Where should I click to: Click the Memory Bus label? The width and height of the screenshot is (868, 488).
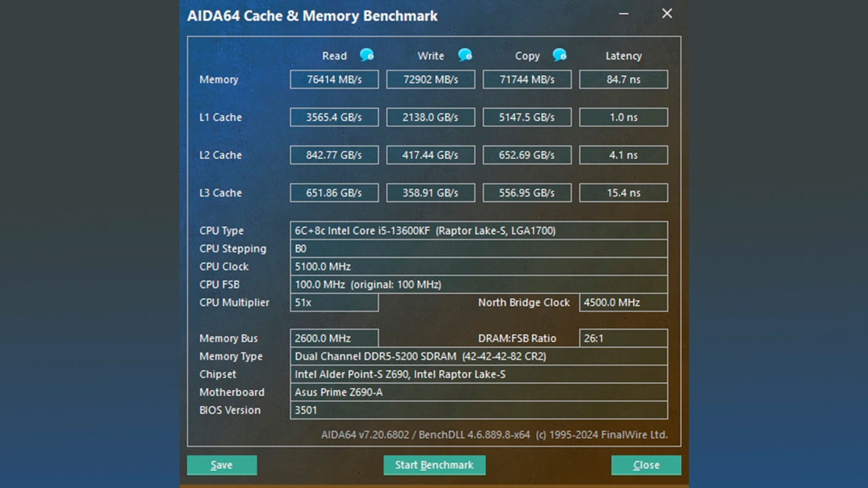coord(228,339)
